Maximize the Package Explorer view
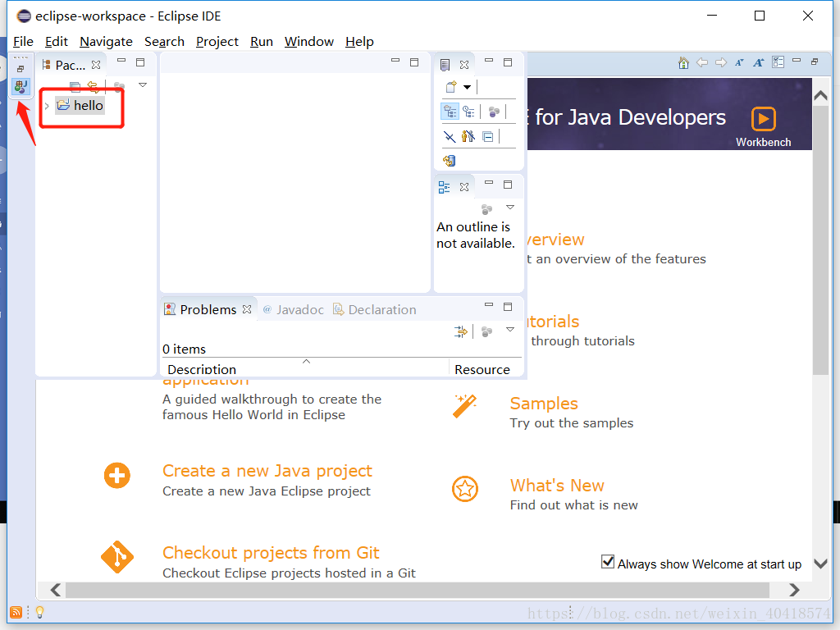 point(140,62)
